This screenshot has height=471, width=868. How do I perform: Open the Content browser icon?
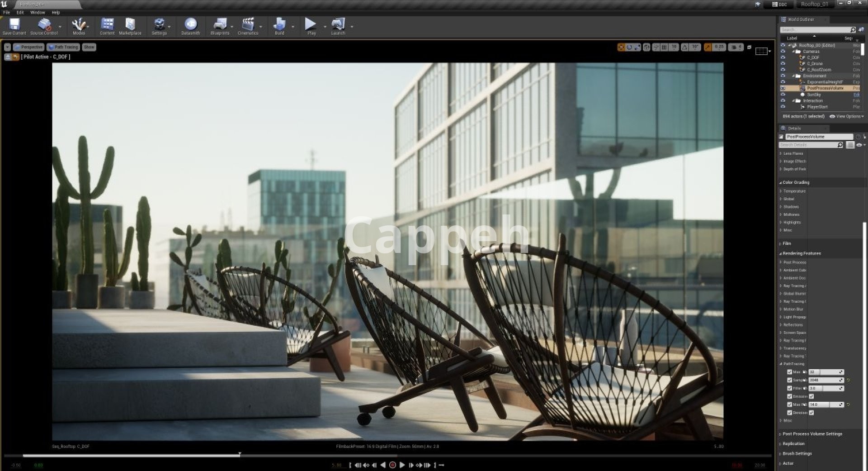pyautogui.click(x=107, y=26)
